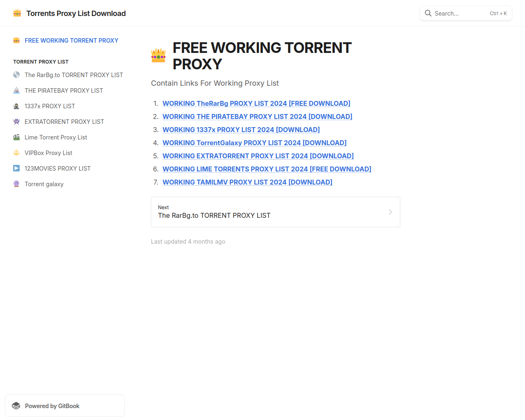525x420 pixels.
Task: Click the ship icon for Piratebay
Action: 16,90
